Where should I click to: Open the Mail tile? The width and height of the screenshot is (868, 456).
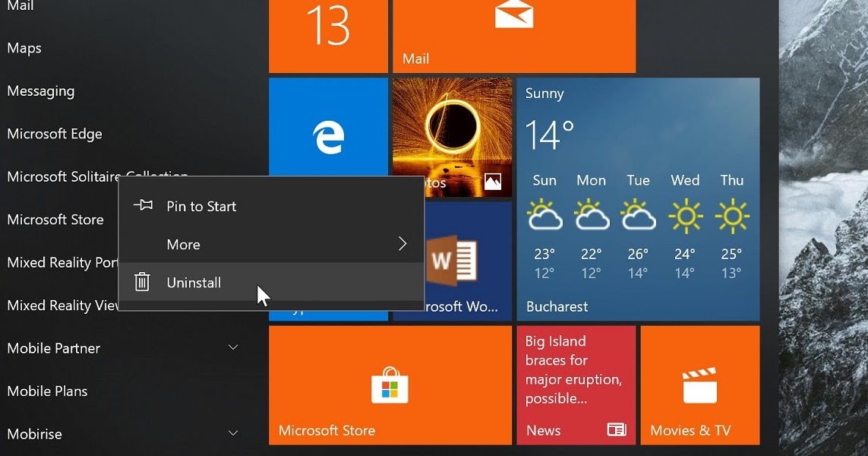(x=513, y=34)
